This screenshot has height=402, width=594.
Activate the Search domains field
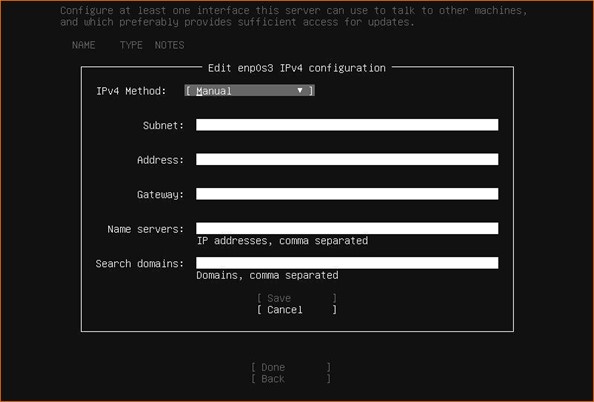click(x=347, y=263)
